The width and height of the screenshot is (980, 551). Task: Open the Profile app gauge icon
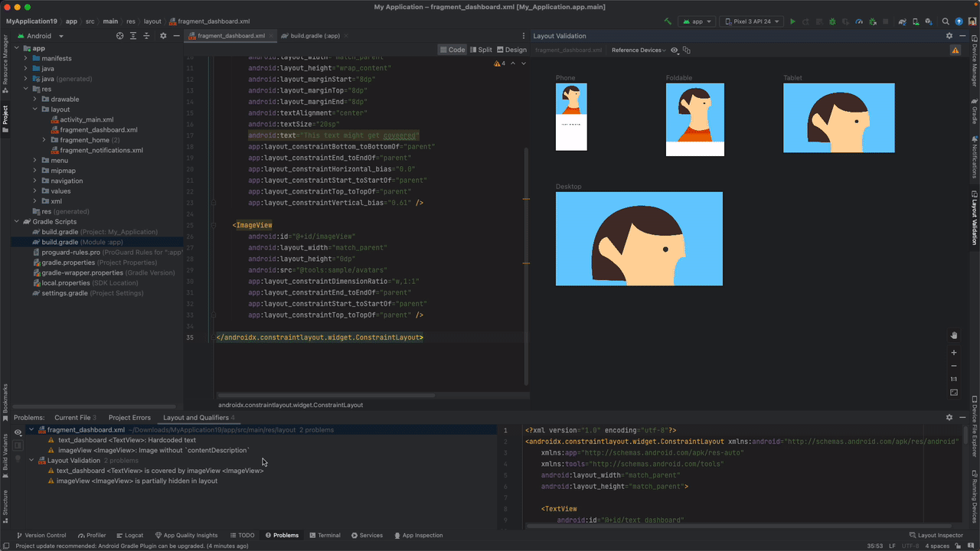(x=860, y=21)
